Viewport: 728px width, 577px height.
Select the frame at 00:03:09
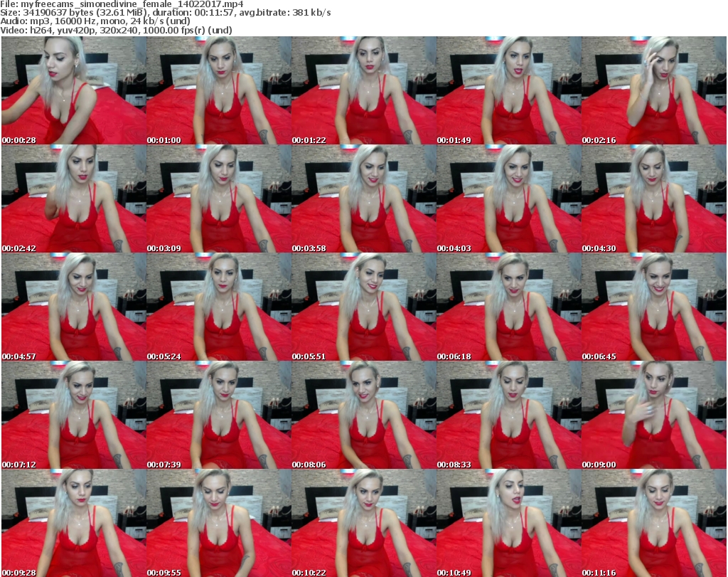point(219,198)
